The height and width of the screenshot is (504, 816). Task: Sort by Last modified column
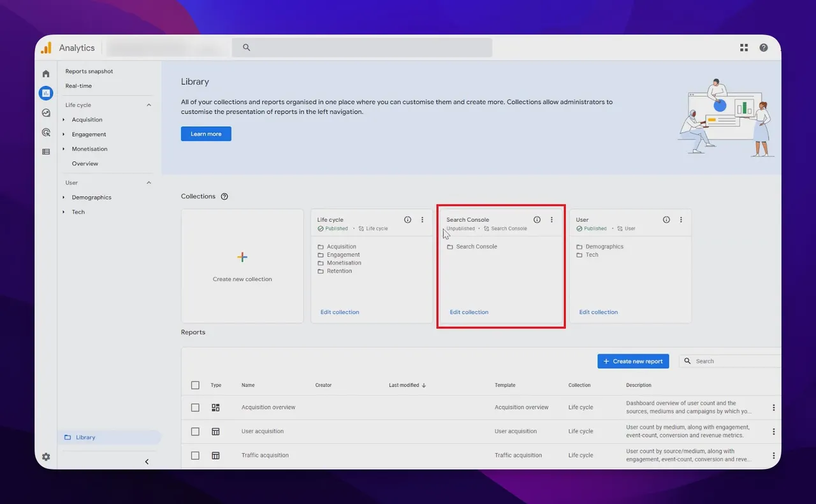click(x=407, y=385)
